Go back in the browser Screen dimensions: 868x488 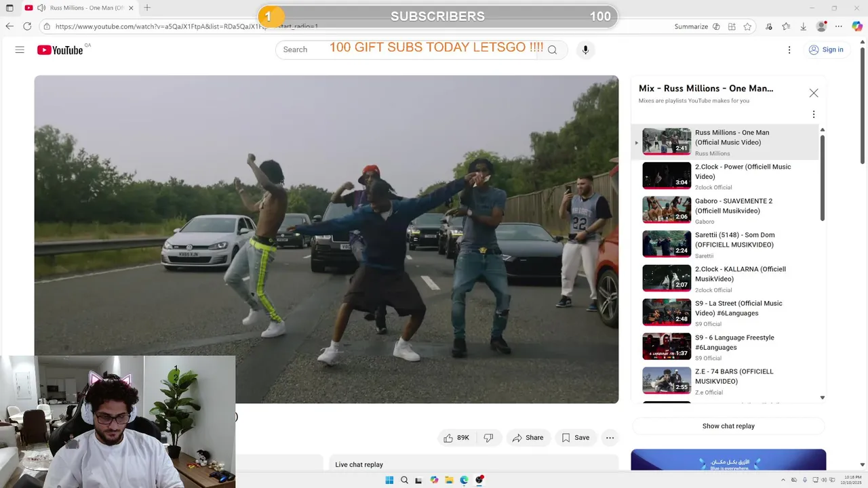click(x=9, y=26)
